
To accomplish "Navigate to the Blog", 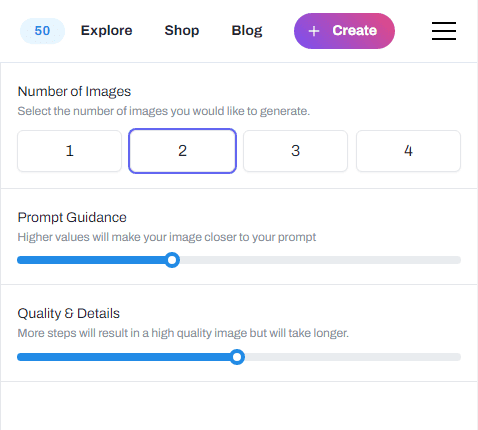I will point(247,31).
